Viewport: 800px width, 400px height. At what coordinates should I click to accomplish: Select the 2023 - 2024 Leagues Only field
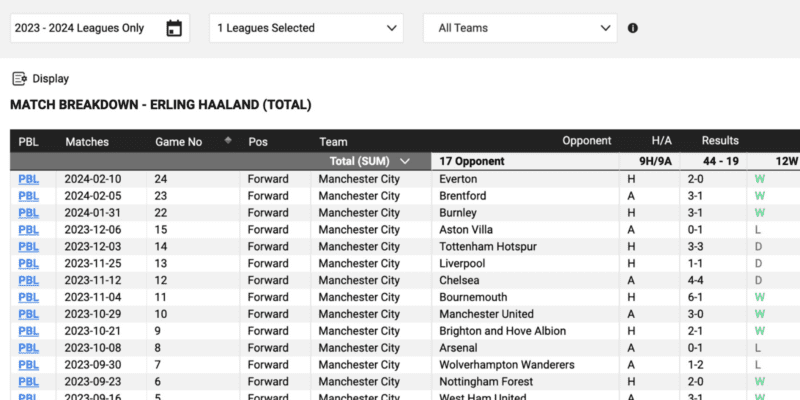(100, 28)
